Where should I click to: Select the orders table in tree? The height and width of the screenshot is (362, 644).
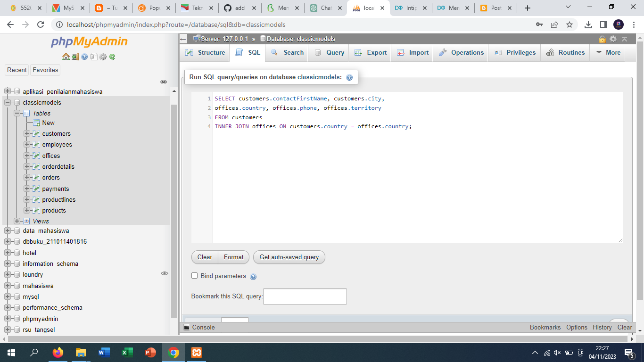point(51,178)
